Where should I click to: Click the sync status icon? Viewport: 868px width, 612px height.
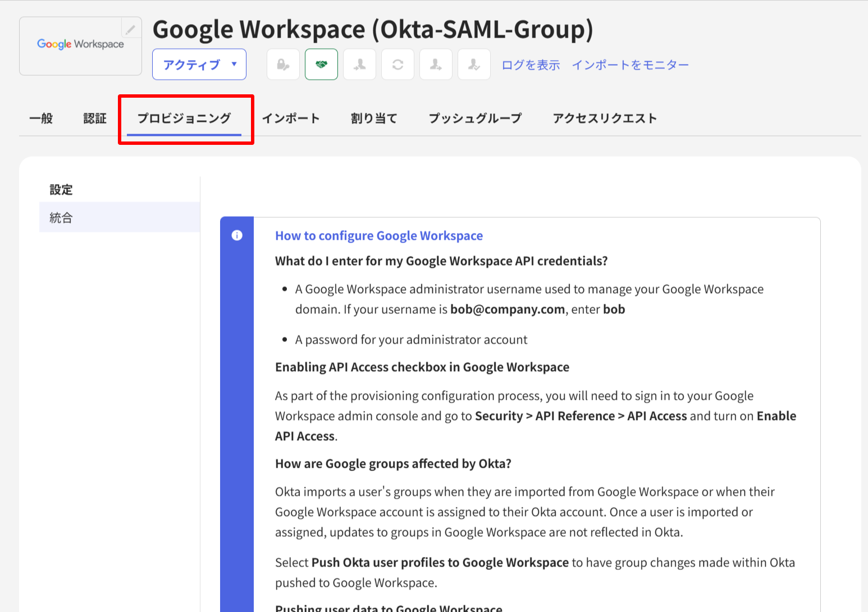pyautogui.click(x=398, y=64)
